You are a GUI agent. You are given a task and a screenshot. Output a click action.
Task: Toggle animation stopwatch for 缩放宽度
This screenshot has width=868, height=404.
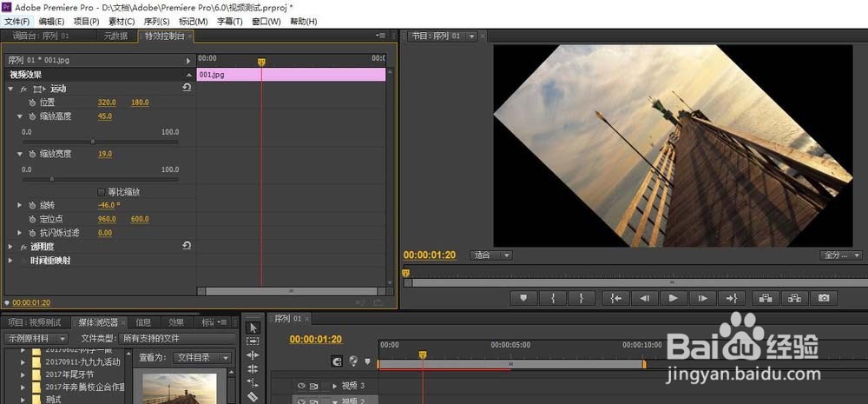tap(32, 154)
